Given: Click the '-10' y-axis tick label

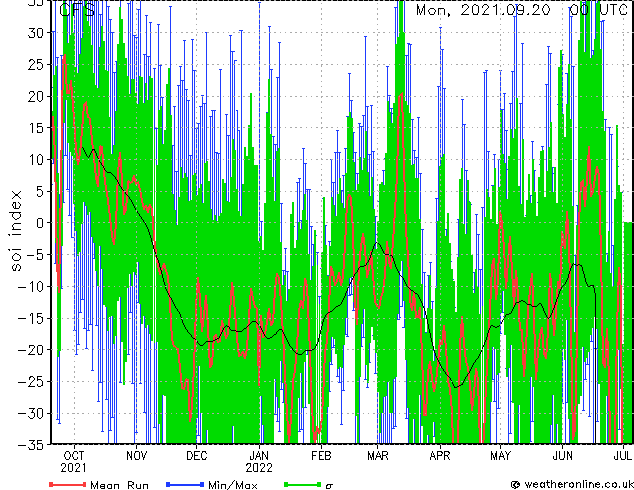Looking at the screenshot, I should tap(31, 286).
